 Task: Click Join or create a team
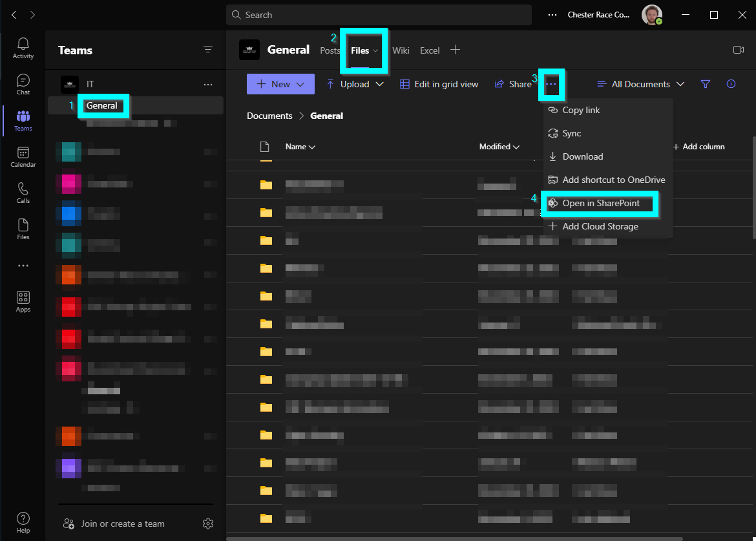tap(114, 524)
